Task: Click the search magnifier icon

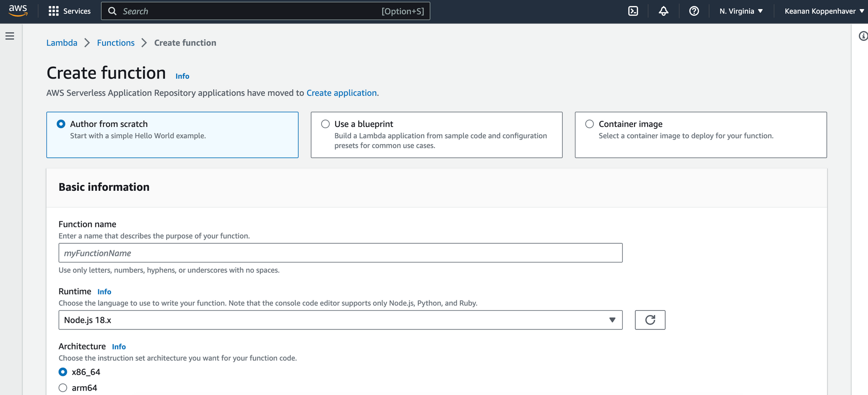Action: click(x=112, y=11)
